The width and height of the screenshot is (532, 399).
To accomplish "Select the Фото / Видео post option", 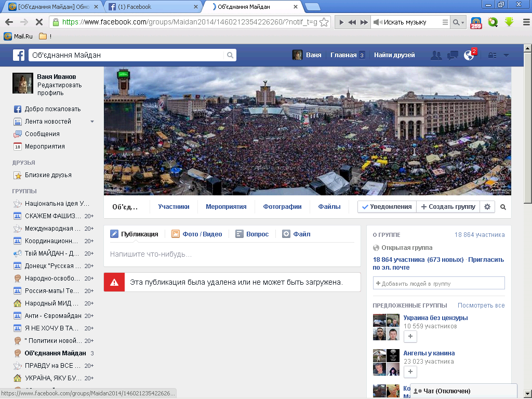I will 197,234.
